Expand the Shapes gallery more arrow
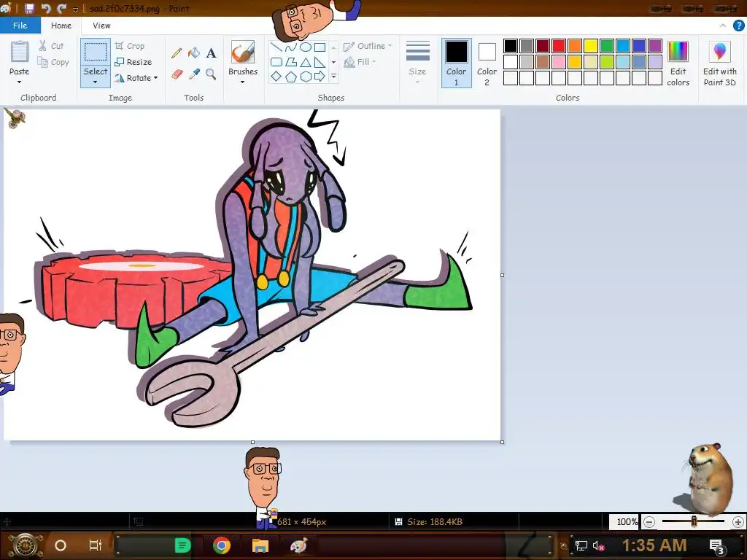 (333, 76)
